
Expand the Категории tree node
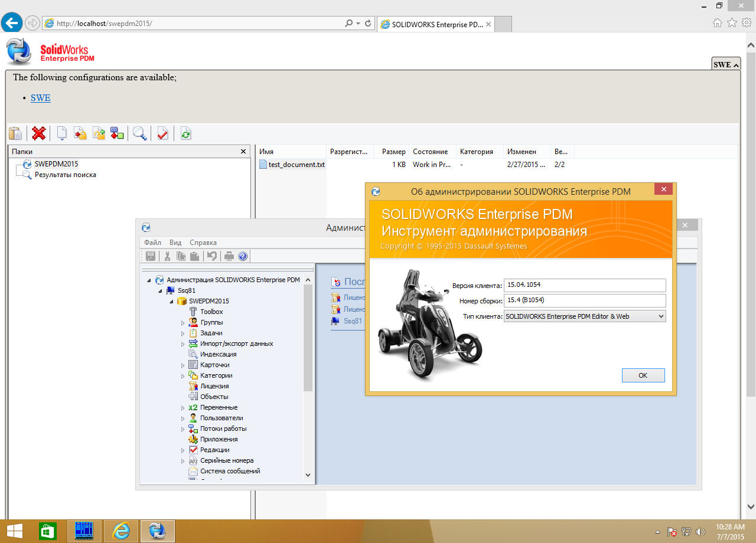(183, 376)
